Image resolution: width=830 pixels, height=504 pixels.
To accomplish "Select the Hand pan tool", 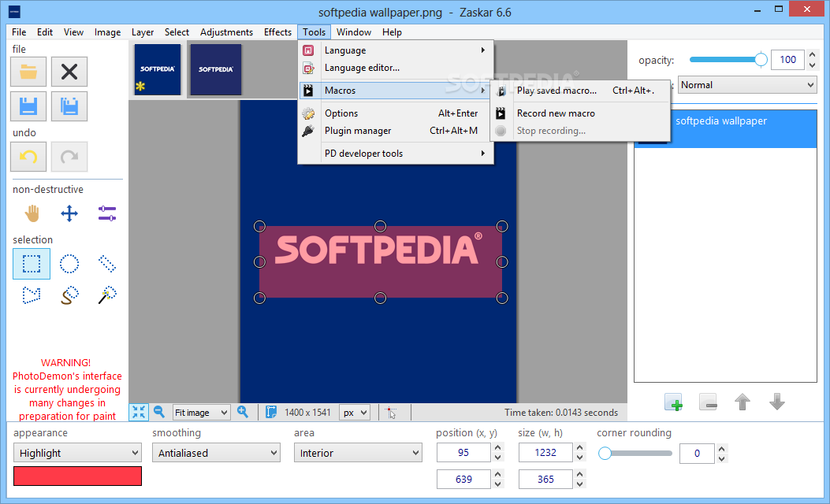I will (x=32, y=213).
